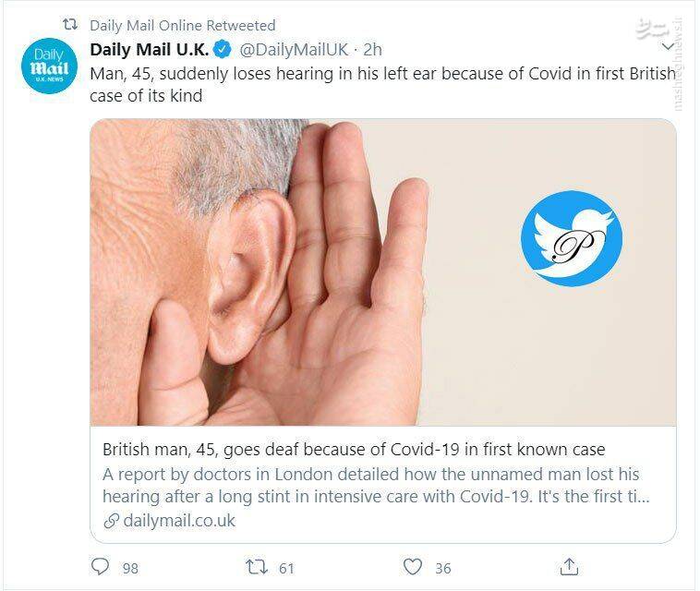Viewport: 700px width, 591px height.
Task: Like the tweet with heart icon
Action: coord(414,566)
